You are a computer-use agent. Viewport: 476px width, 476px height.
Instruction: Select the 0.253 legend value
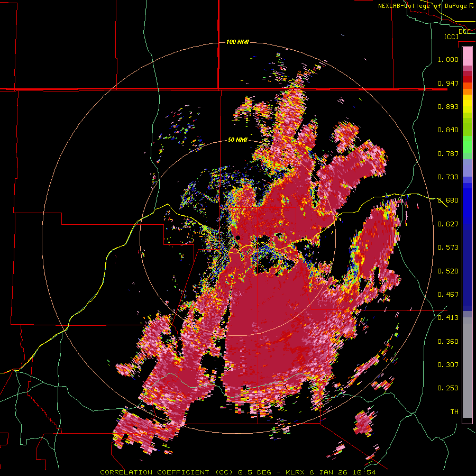448,388
